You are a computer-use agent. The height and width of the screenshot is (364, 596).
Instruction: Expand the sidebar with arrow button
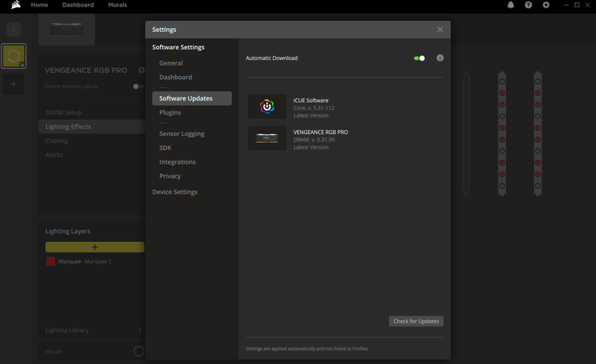(13, 29)
